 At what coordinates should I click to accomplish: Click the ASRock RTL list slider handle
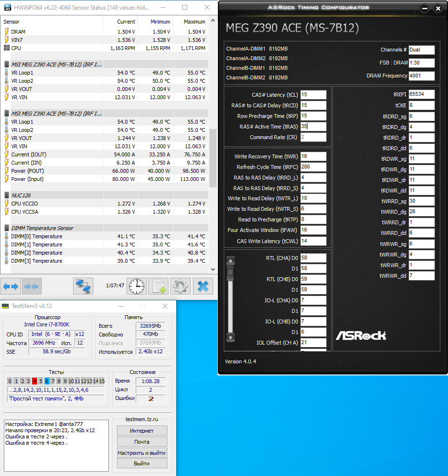click(230, 272)
